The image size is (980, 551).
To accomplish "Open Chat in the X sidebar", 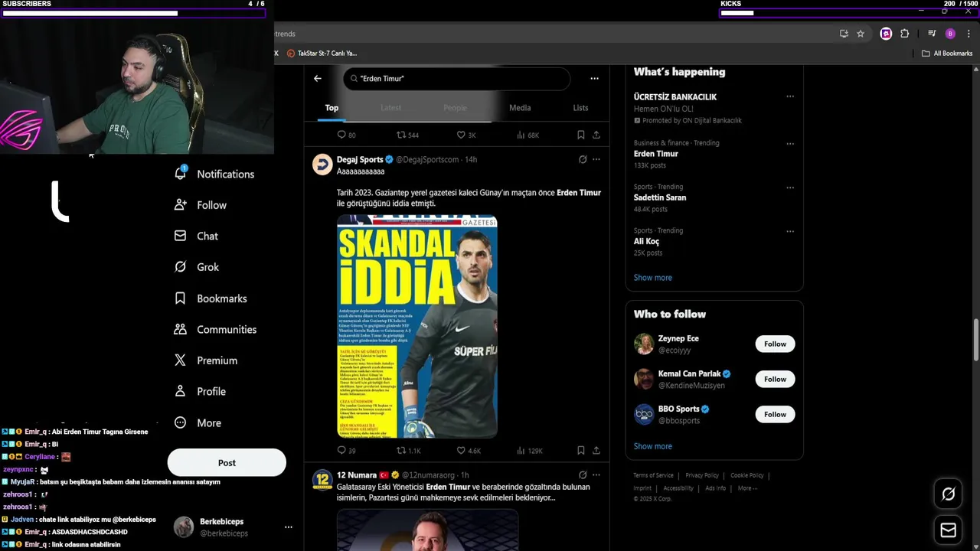I will [x=196, y=236].
